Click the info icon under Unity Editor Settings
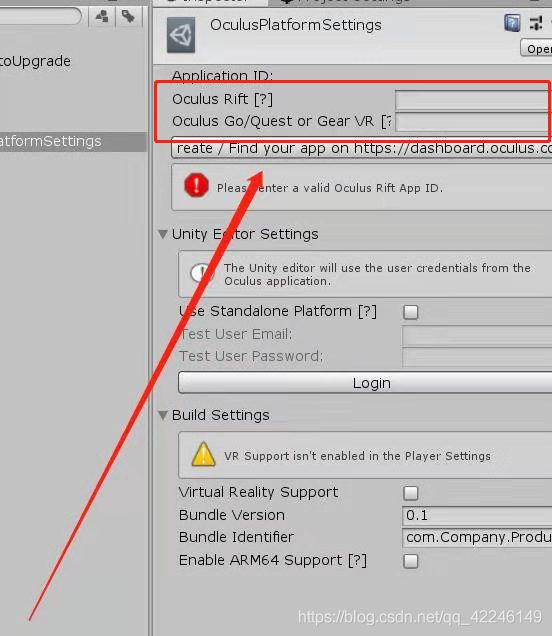 pos(202,273)
